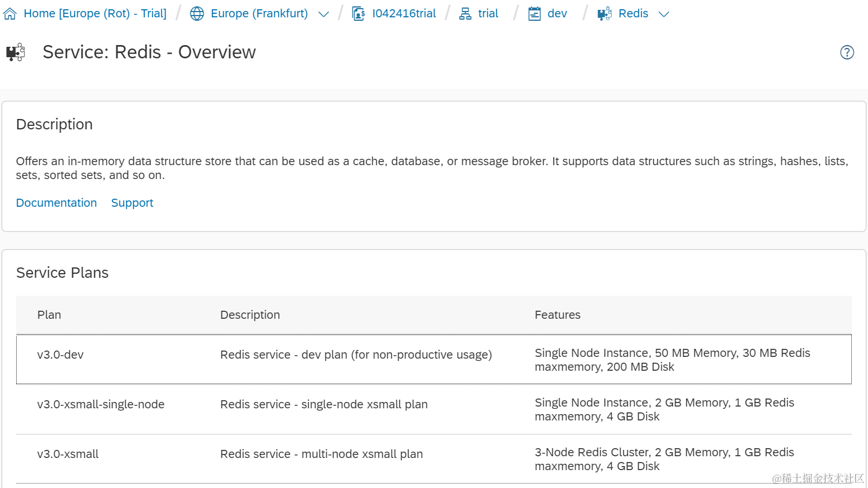Expand the Redis breadcrumb dropdown arrow
Image resolution: width=868 pixels, height=488 pixels.
pos(664,14)
